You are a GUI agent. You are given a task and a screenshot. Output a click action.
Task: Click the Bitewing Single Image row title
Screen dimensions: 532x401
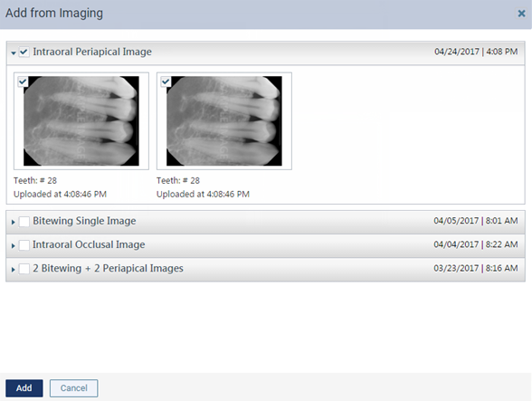(x=84, y=221)
